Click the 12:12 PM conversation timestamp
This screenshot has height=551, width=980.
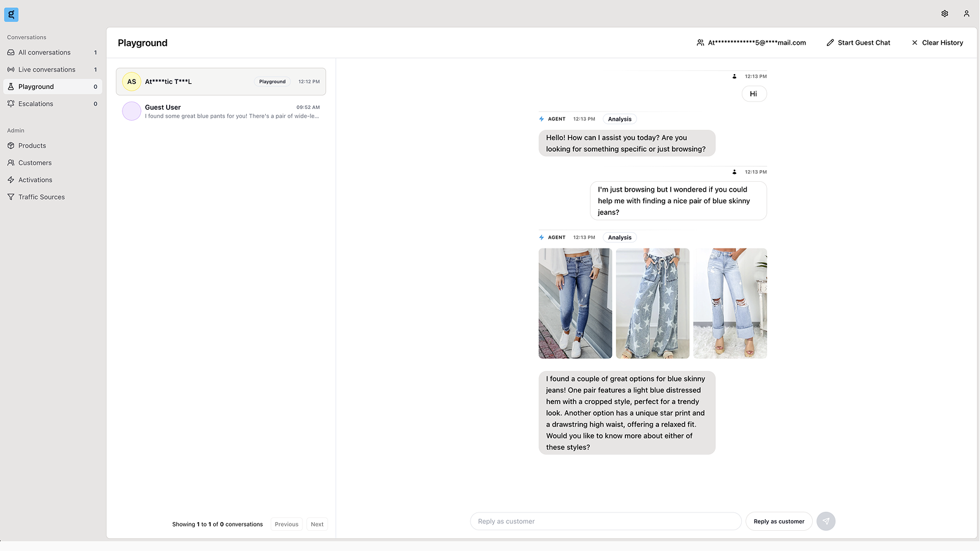pos(309,81)
